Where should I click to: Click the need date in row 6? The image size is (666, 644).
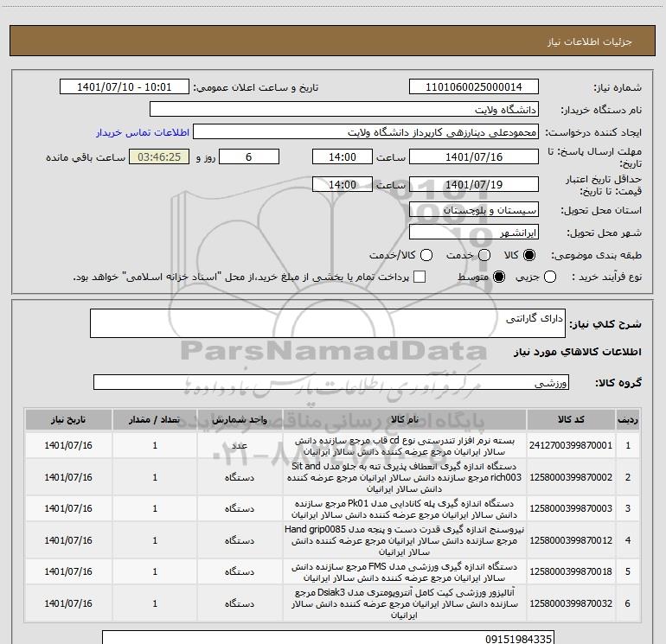point(68,603)
